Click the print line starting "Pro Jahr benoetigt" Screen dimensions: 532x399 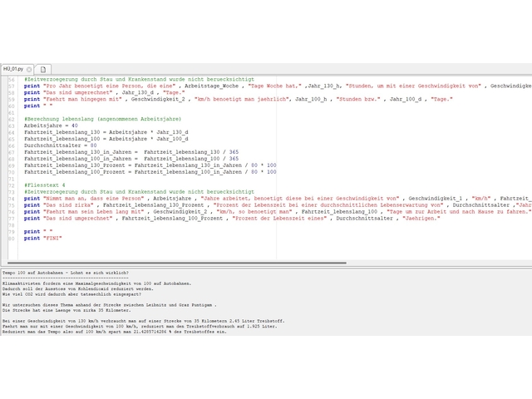coord(278,86)
